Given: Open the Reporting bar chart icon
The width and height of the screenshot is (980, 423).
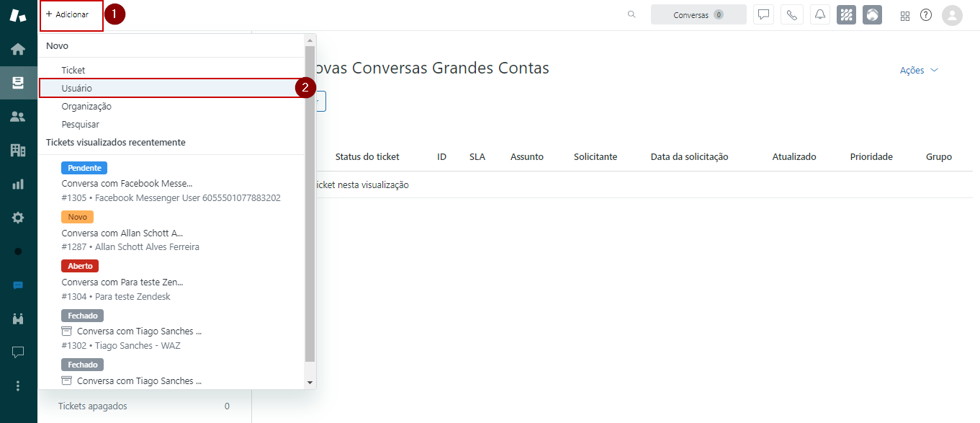Looking at the screenshot, I should tap(18, 184).
